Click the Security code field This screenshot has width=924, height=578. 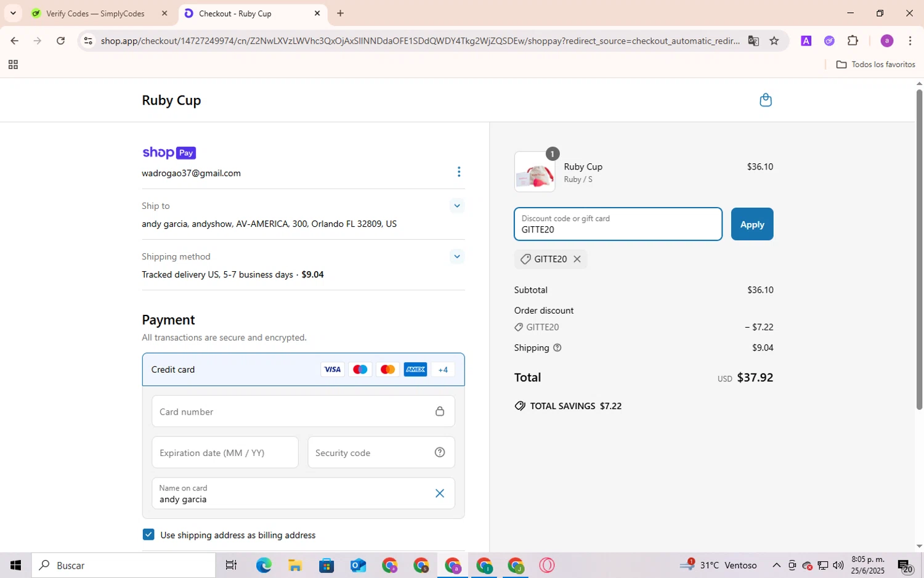pyautogui.click(x=381, y=453)
